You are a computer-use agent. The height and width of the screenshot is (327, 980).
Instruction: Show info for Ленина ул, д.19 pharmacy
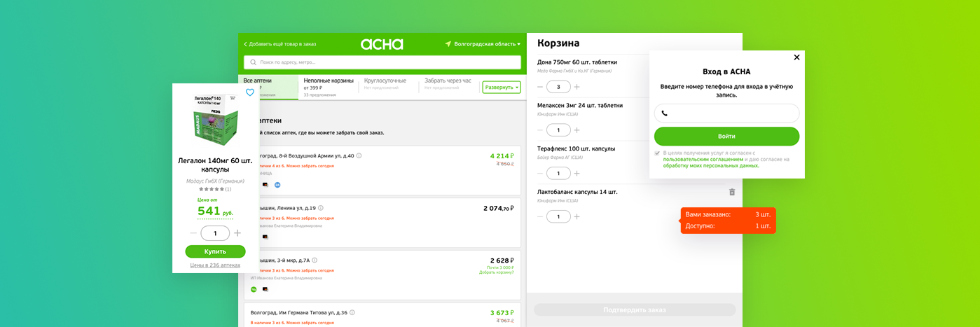[x=321, y=208]
